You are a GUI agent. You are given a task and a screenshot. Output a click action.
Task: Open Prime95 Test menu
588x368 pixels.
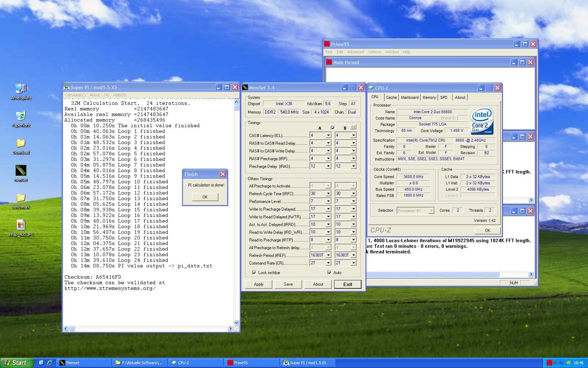(x=329, y=52)
